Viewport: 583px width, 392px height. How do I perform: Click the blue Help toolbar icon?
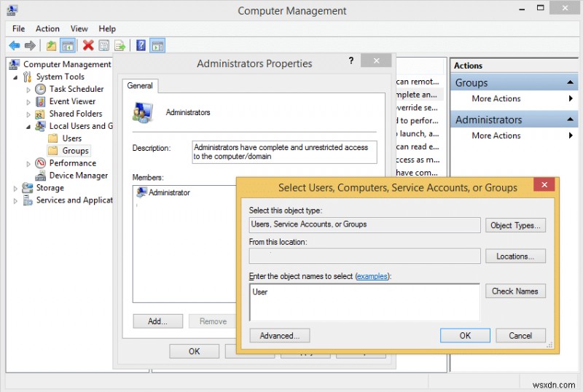point(141,45)
